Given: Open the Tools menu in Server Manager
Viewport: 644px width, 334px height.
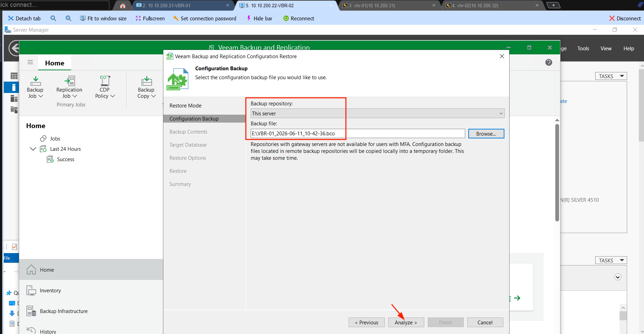Looking at the screenshot, I should coord(583,48).
